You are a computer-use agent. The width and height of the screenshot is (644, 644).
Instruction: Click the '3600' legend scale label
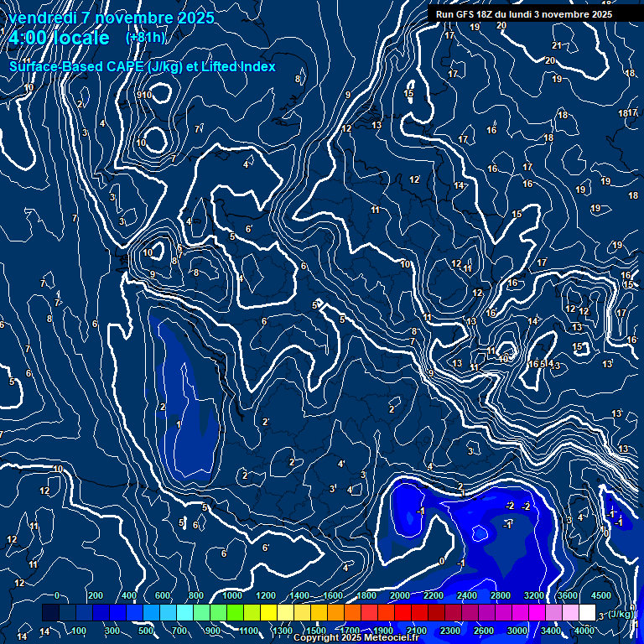pos(568,595)
